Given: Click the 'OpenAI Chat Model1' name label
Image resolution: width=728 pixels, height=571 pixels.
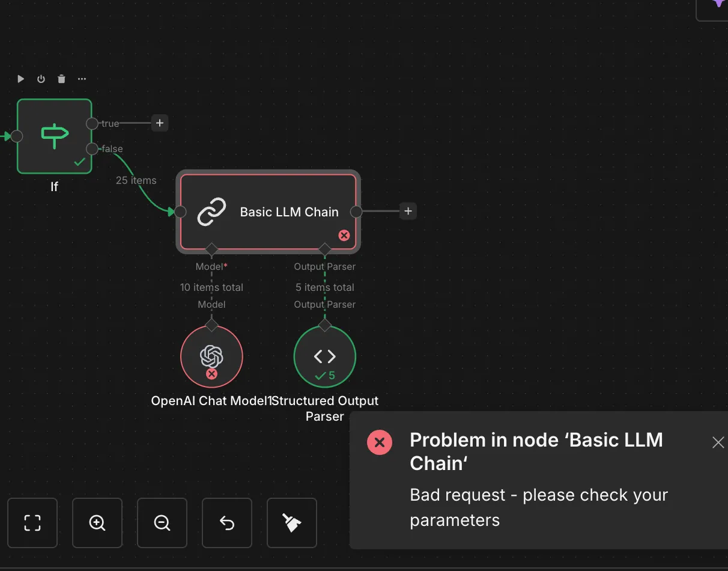Looking at the screenshot, I should 211,401.
